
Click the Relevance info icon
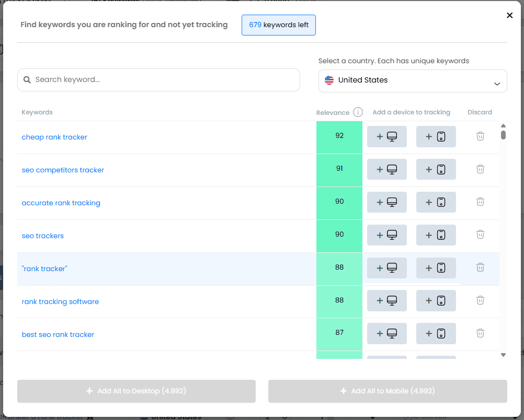358,112
